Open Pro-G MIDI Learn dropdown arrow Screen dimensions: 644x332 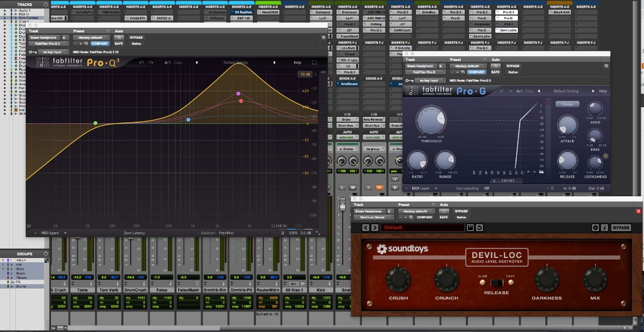(x=436, y=188)
